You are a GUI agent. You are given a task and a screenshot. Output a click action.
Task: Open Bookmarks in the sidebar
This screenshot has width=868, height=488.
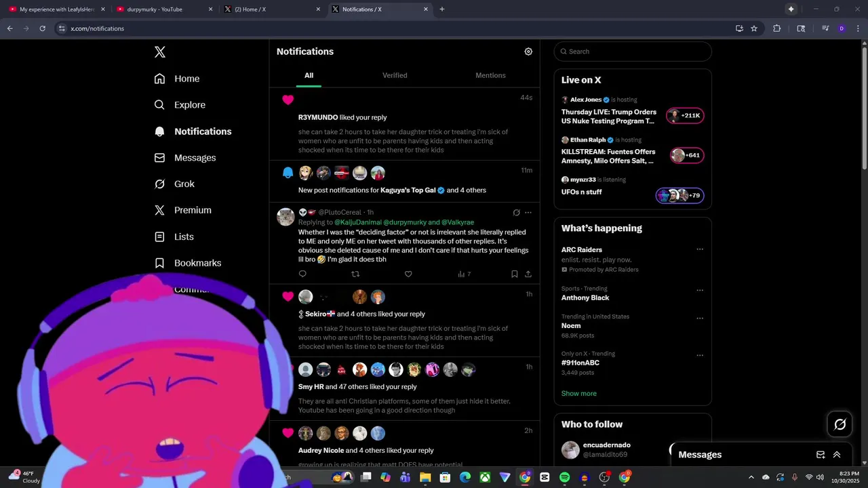click(x=187, y=263)
